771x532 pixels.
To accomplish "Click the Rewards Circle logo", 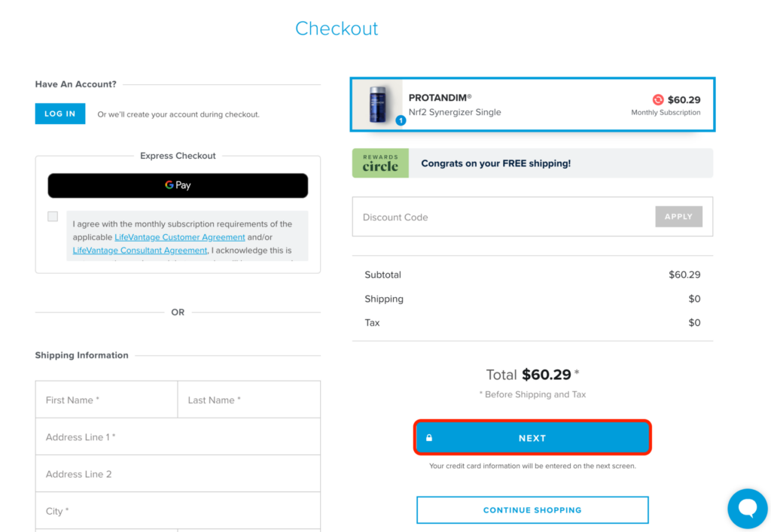I will 380,163.
